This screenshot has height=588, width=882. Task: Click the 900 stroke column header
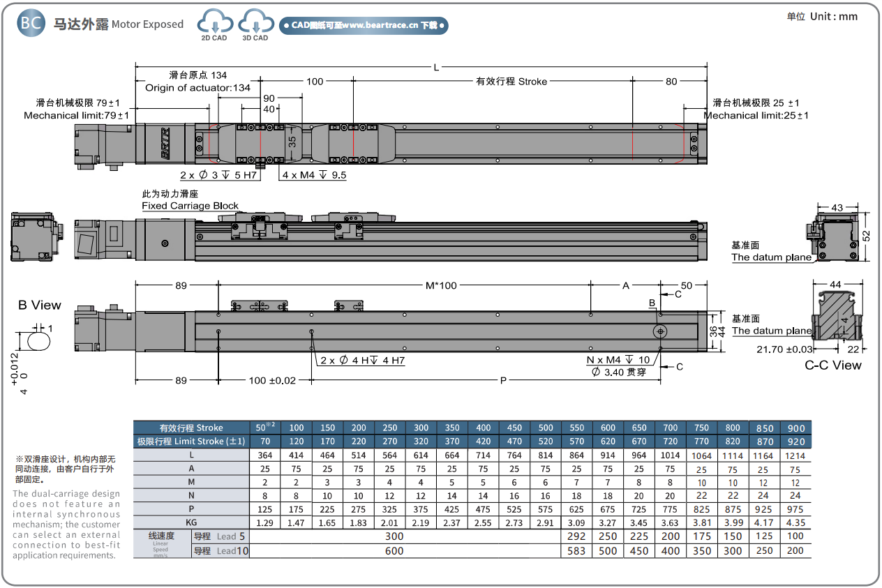click(x=795, y=428)
